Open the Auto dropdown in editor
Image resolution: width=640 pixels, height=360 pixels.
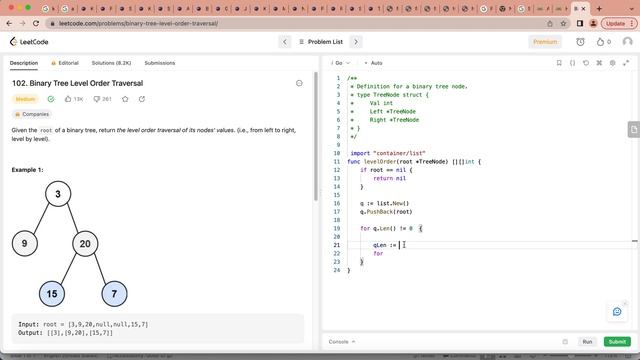(373, 63)
